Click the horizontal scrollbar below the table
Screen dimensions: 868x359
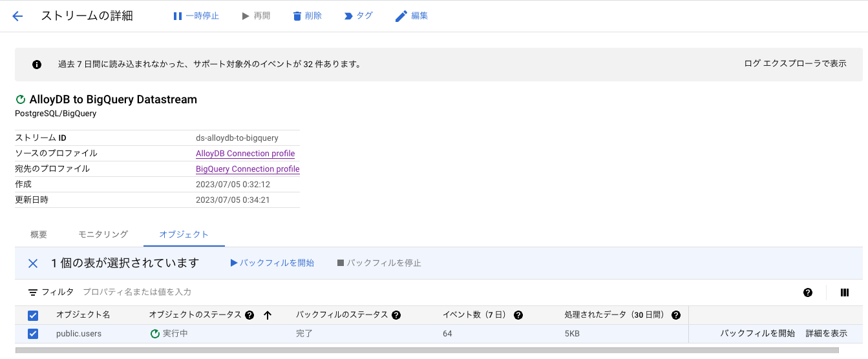coord(427,351)
